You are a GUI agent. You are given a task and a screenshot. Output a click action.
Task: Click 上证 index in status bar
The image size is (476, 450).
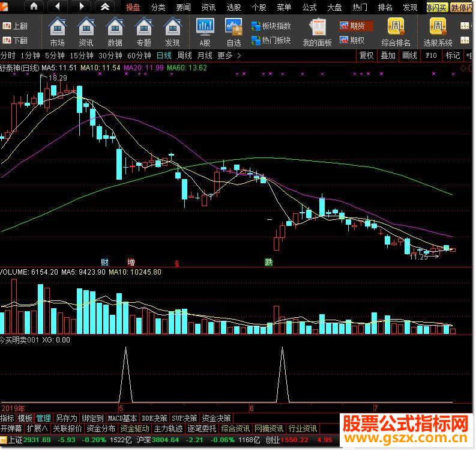coord(15,440)
